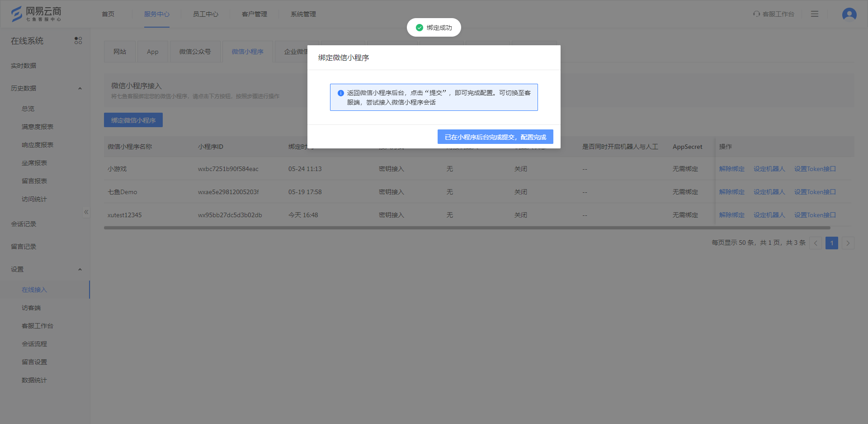This screenshot has height=424, width=868.
Task: Click app ID wx95bb27dc5d3b02db
Action: 230,215
